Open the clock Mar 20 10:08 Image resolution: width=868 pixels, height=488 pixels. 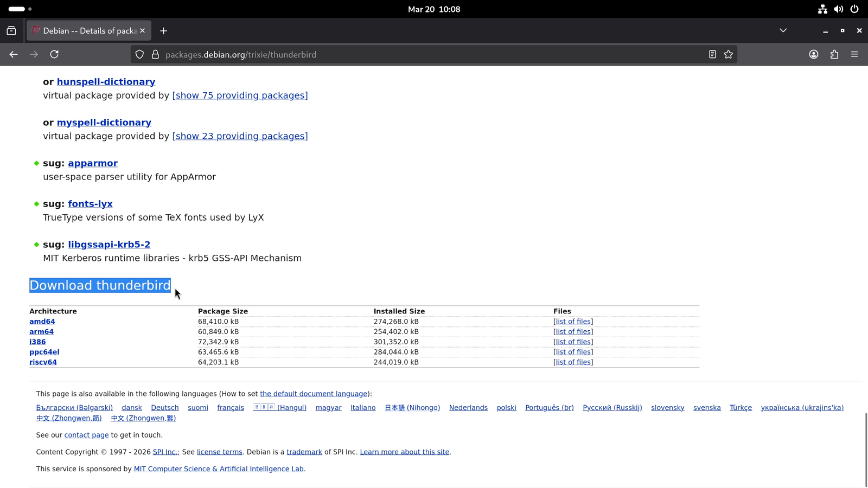pos(434,9)
